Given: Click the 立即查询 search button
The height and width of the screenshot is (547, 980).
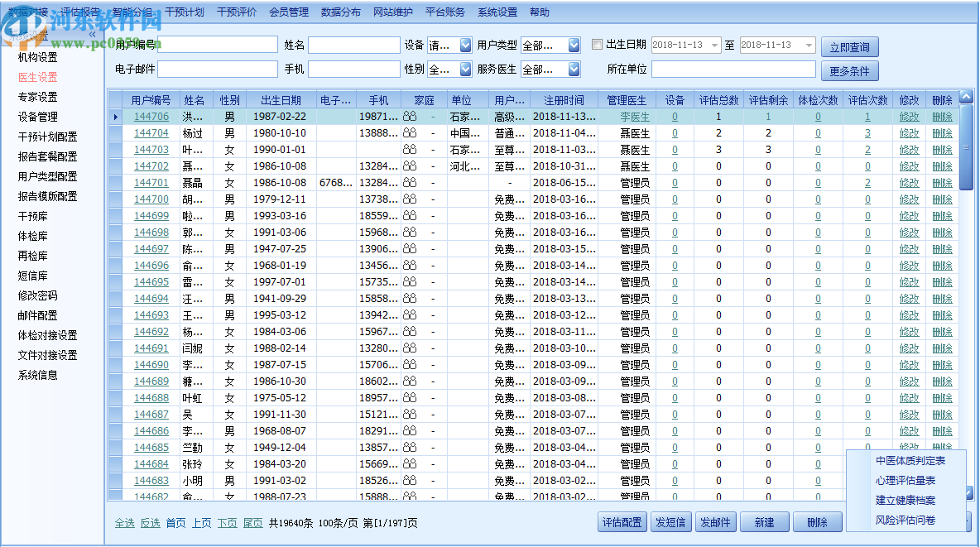Looking at the screenshot, I should pos(849,47).
